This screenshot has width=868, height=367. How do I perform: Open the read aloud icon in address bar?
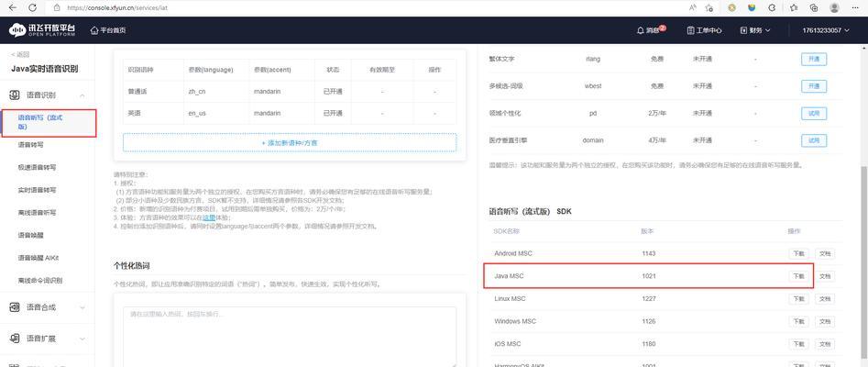[x=693, y=7]
